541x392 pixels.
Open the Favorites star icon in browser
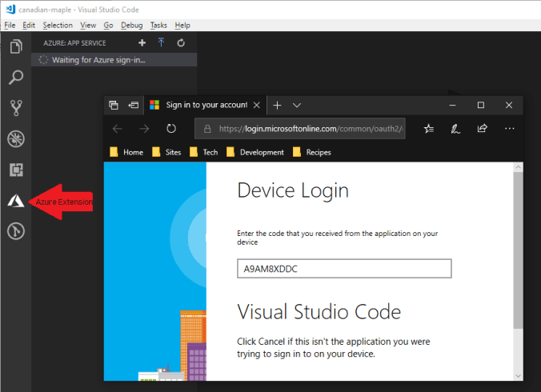[x=429, y=129]
